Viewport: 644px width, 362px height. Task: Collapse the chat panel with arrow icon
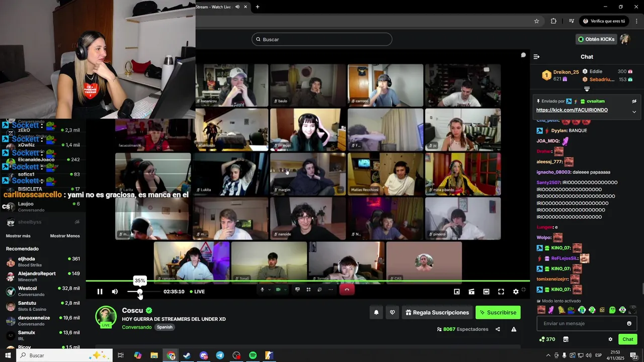click(536, 57)
